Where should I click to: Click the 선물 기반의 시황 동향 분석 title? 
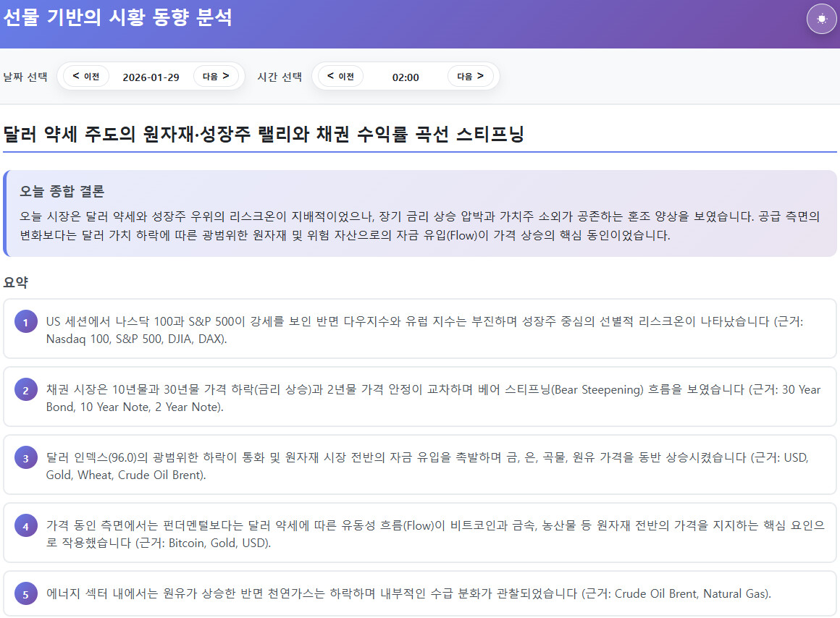(117, 17)
